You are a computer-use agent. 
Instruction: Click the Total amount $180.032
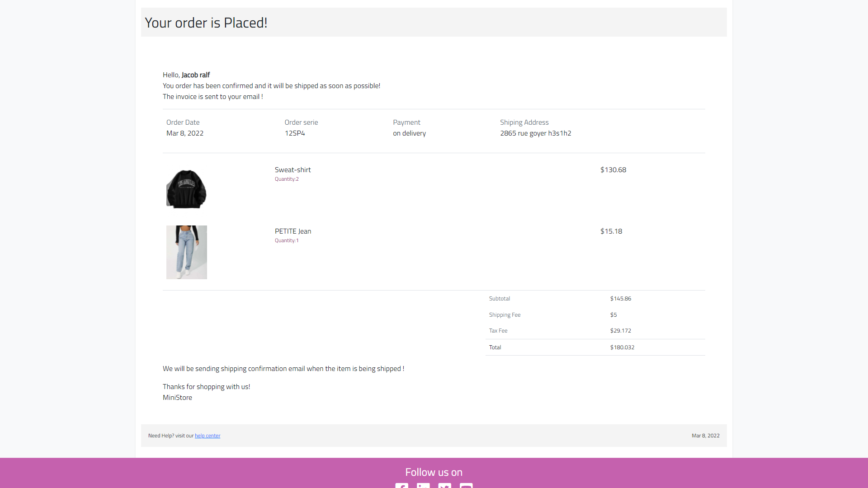tap(622, 347)
